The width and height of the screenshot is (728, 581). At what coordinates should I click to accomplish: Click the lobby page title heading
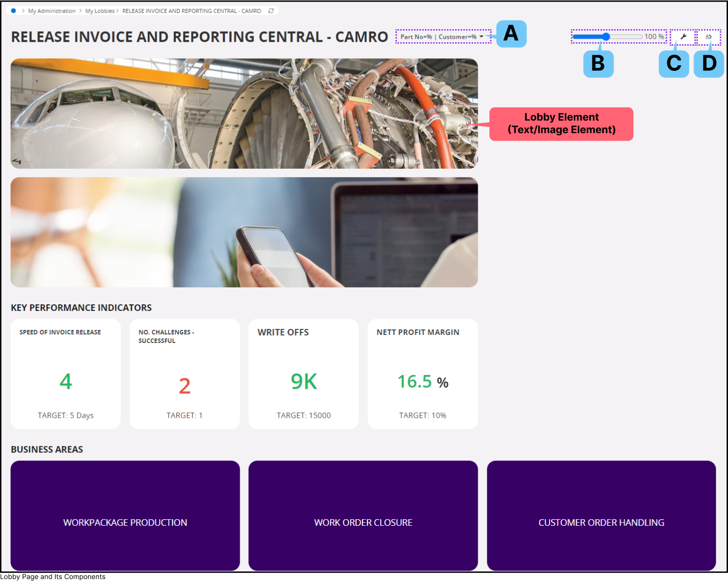pos(199,37)
